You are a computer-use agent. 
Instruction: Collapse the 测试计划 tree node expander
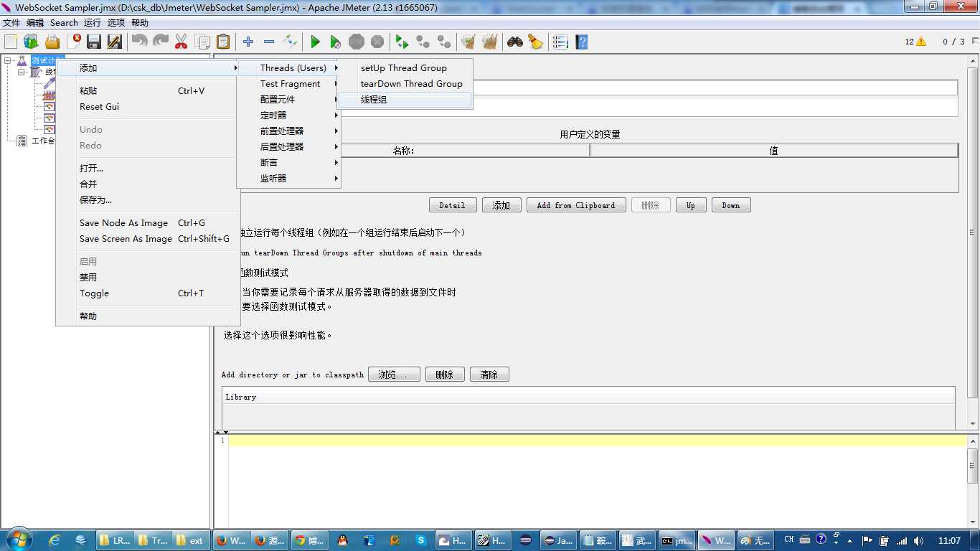[x=8, y=61]
